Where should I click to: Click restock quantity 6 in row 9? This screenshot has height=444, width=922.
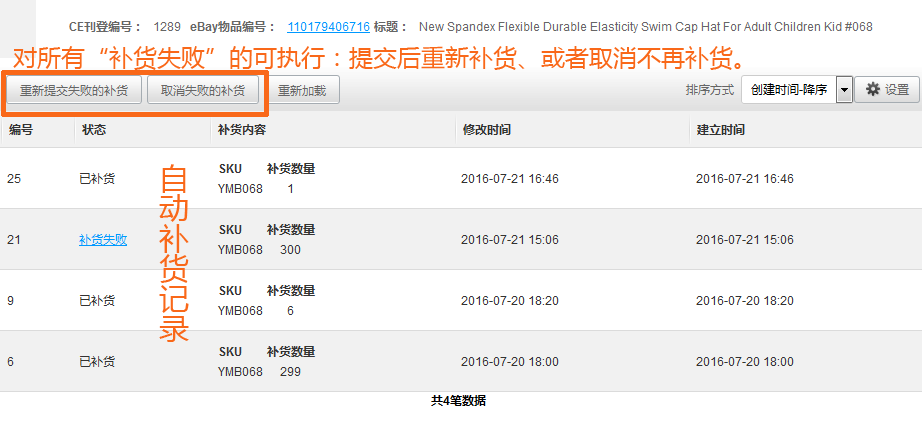[290, 311]
